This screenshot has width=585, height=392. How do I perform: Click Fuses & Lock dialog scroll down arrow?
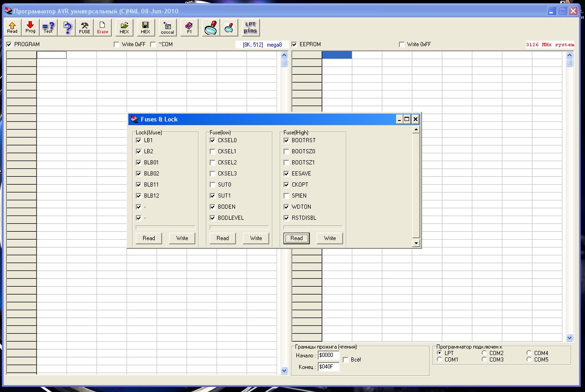click(x=416, y=243)
